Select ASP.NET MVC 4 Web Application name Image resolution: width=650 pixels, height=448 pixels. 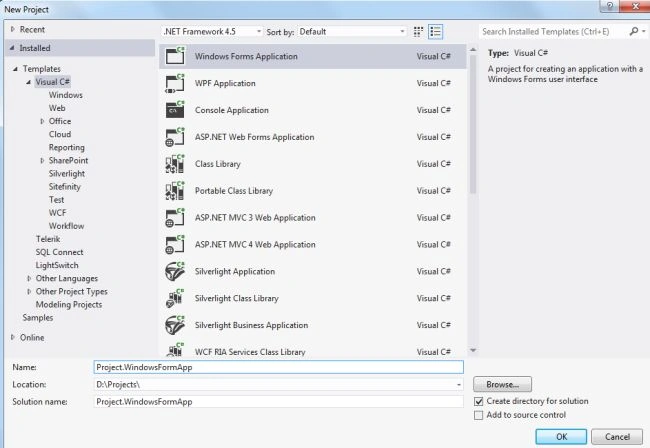pyautogui.click(x=255, y=245)
